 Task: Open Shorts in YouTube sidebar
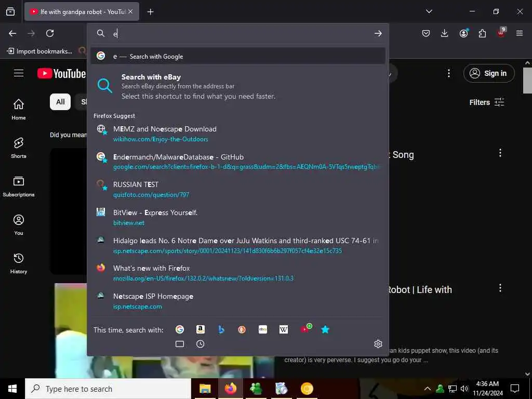point(19,148)
